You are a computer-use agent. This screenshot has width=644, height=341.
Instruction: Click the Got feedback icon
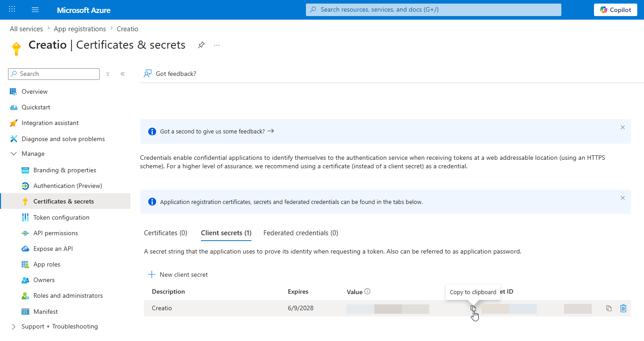click(148, 74)
